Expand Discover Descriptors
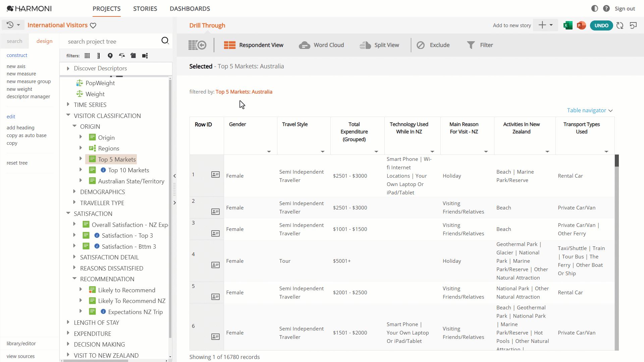644x362 pixels. (68, 68)
